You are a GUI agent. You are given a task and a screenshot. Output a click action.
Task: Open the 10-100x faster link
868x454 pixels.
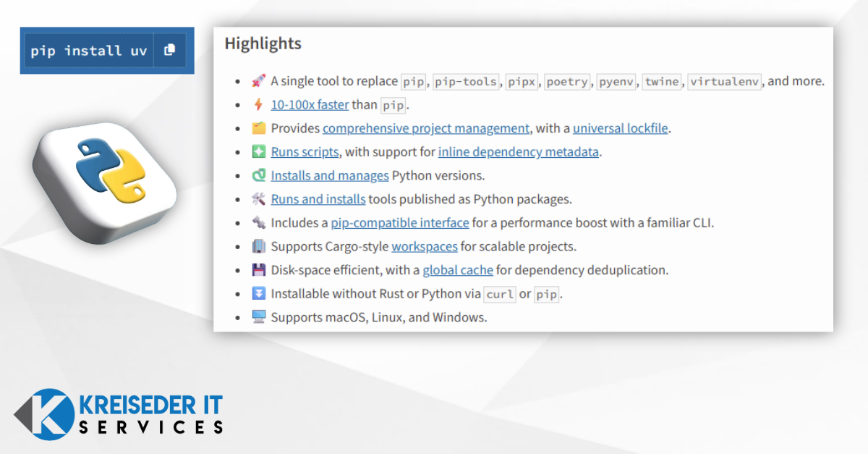coord(310,105)
